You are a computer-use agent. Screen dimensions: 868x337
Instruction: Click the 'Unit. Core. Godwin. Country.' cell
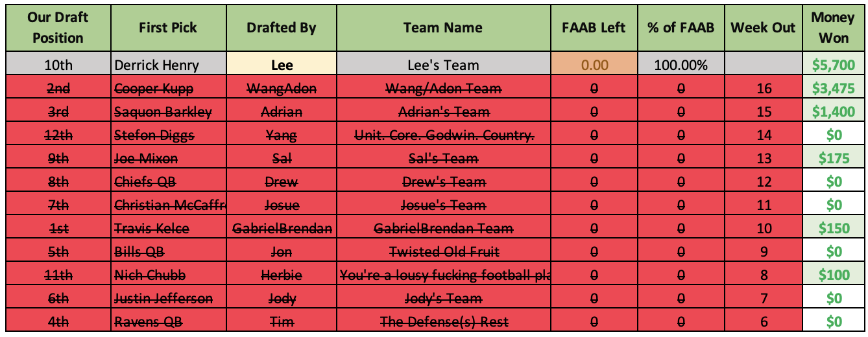click(x=443, y=135)
